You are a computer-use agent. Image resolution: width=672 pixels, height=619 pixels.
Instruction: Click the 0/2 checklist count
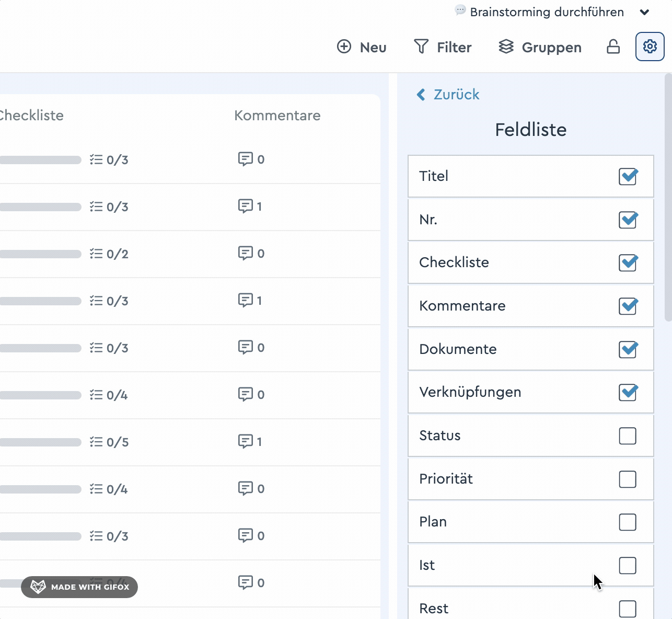click(118, 254)
